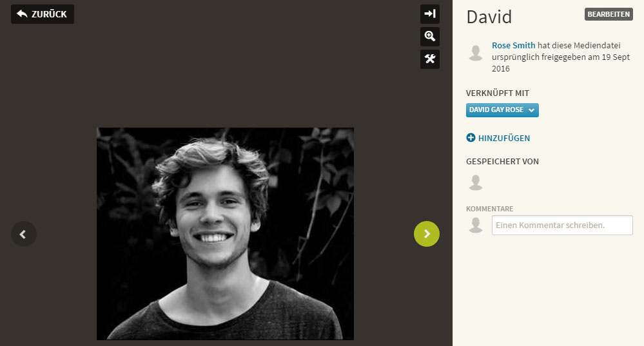Click the avatar next to the comment box
Image resolution: width=644 pixels, height=346 pixels.
476,225
